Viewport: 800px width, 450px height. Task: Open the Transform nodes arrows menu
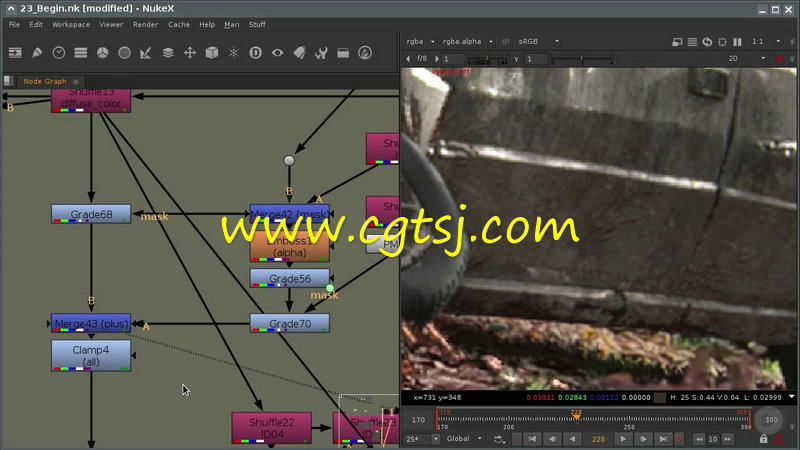click(190, 53)
